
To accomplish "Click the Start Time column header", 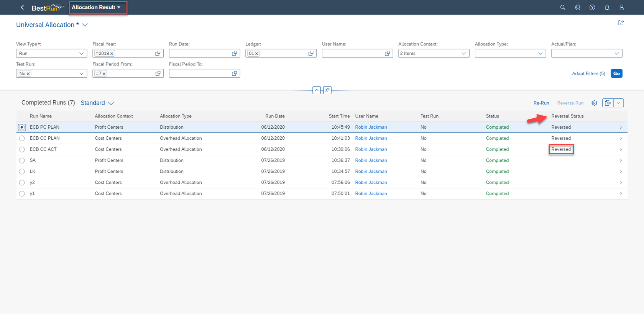I will [x=339, y=116].
